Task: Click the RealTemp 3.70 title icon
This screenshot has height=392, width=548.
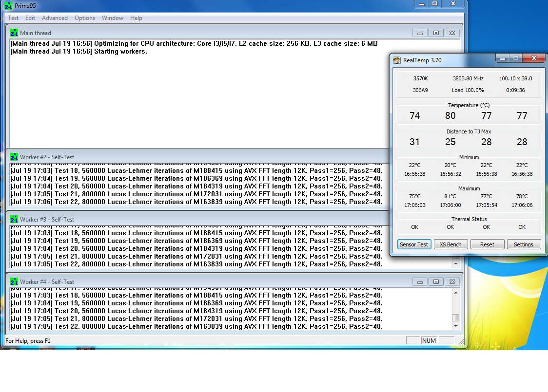Action: coord(397,60)
